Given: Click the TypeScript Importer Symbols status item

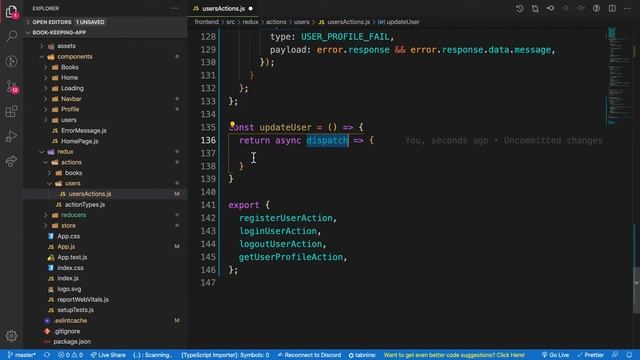Looking at the screenshot, I should click(225, 355).
